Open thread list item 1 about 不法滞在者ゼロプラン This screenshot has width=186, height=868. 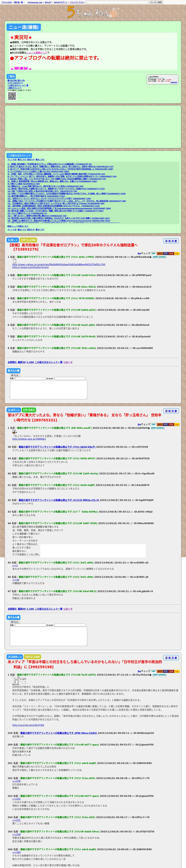pos(50,164)
